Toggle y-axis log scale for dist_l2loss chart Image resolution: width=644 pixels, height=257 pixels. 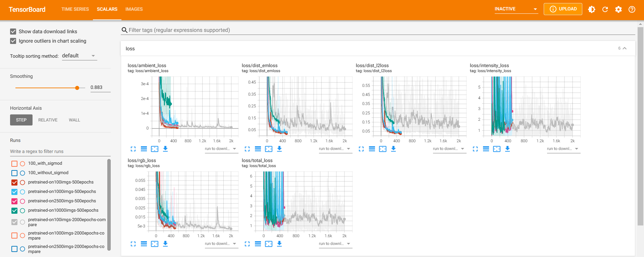point(372,149)
